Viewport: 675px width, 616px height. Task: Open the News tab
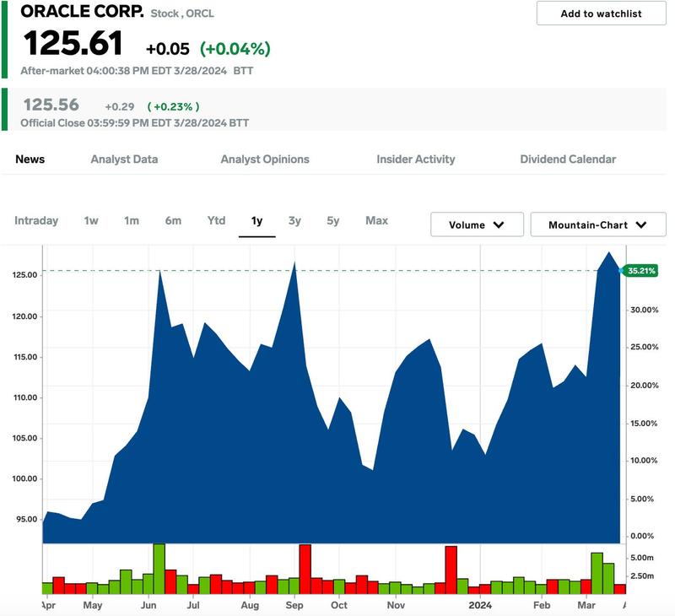pyautogui.click(x=30, y=159)
